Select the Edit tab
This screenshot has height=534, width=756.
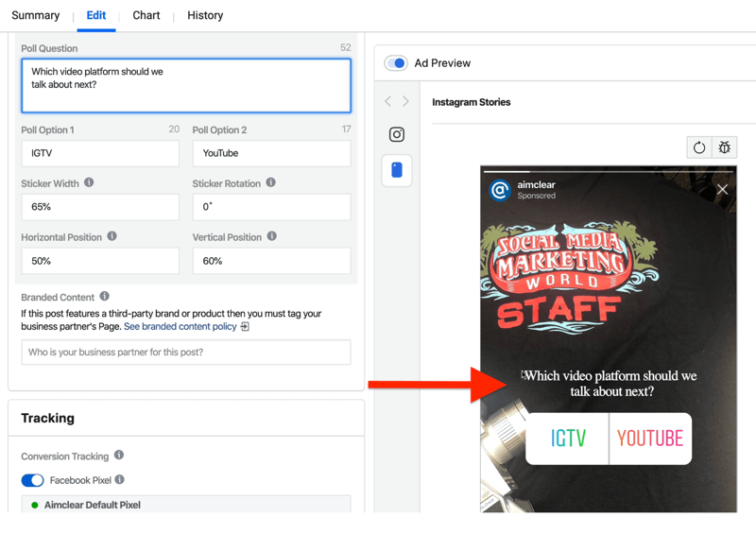coord(96,15)
